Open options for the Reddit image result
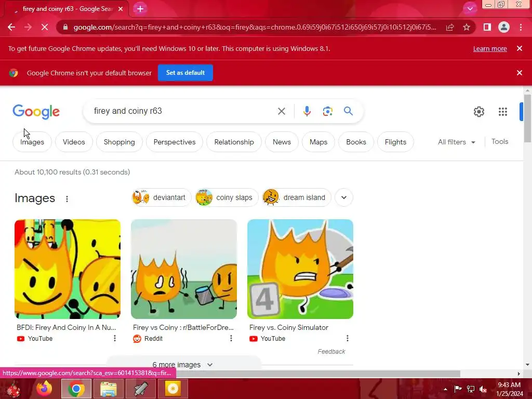532x399 pixels. pyautogui.click(x=231, y=338)
